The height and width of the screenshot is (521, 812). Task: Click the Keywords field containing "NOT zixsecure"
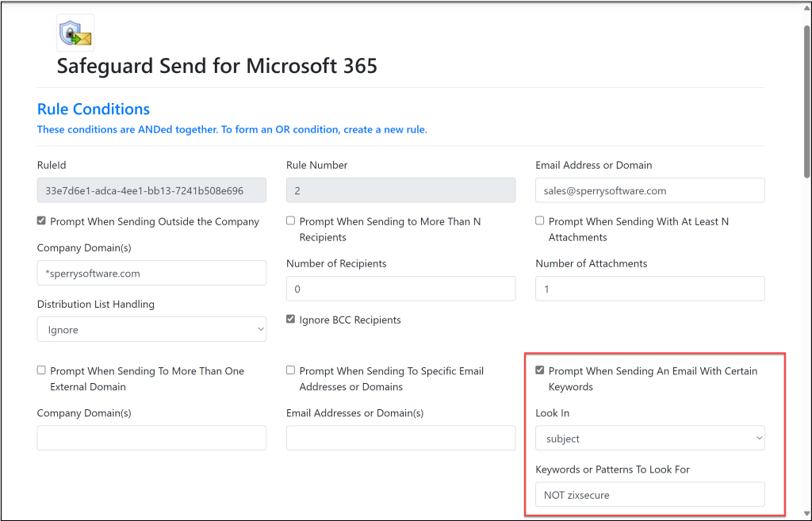(x=649, y=494)
